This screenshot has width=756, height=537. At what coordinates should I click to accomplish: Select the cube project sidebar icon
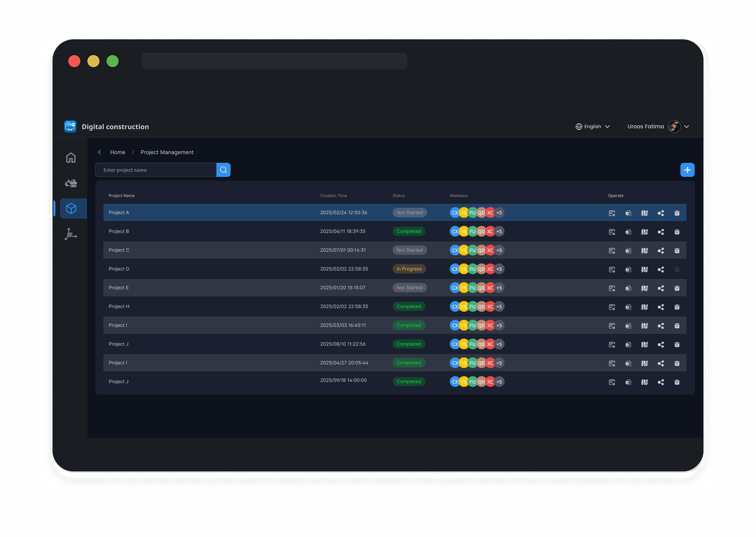point(71,209)
